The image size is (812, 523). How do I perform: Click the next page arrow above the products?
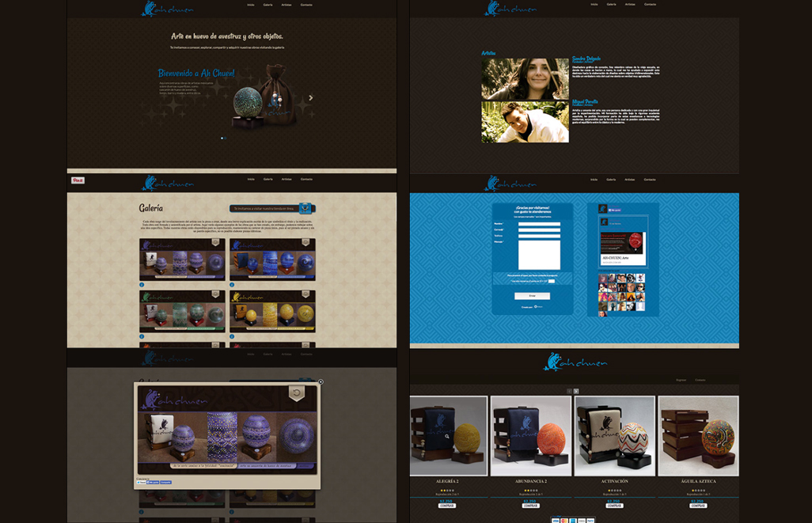[576, 391]
